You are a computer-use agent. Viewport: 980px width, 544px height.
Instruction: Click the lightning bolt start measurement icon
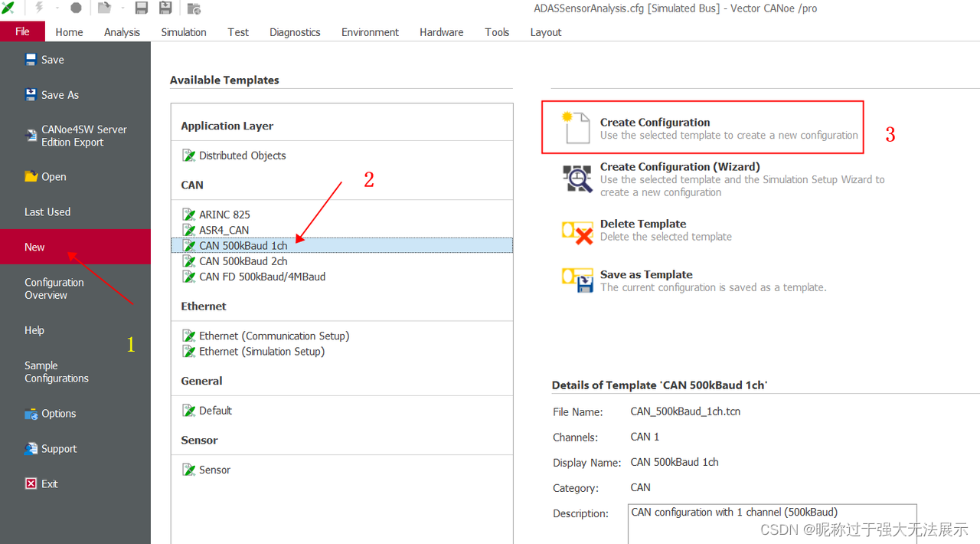click(39, 8)
